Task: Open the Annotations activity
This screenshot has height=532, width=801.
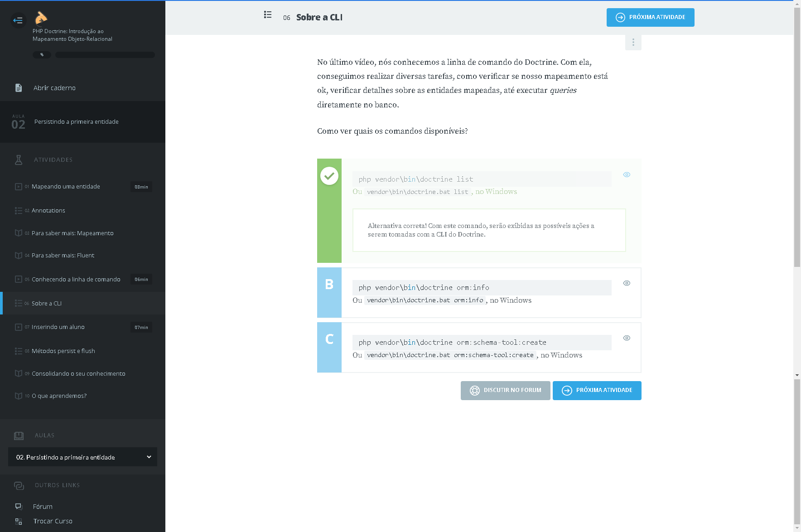Action: click(48, 211)
